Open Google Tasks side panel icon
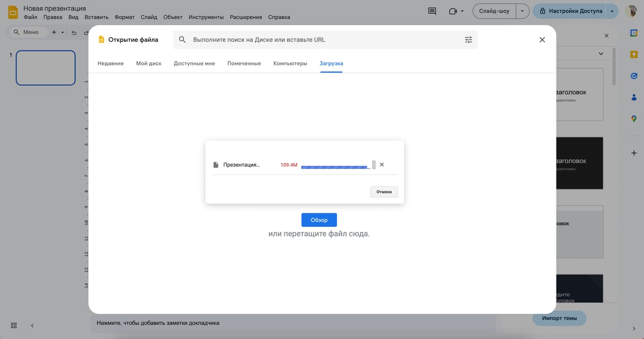 633,76
